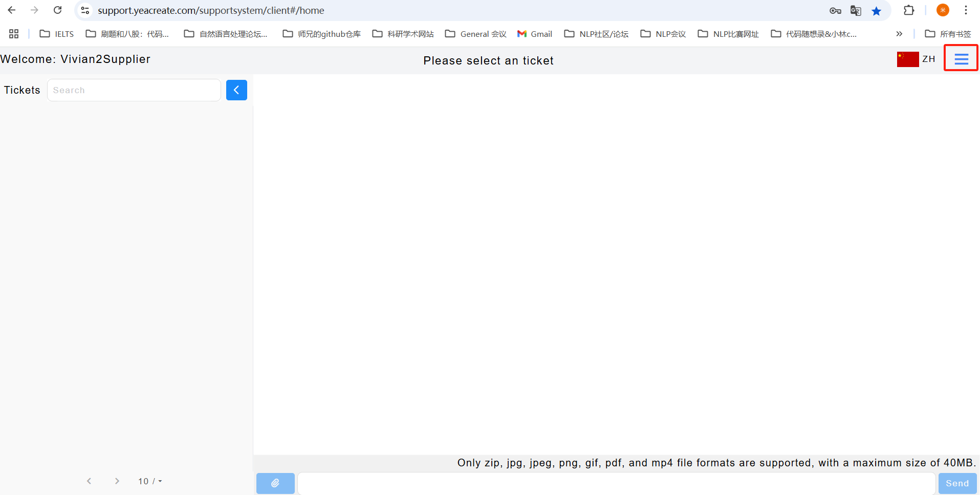
Task: Click the browser back arrow
Action: [x=12, y=10]
